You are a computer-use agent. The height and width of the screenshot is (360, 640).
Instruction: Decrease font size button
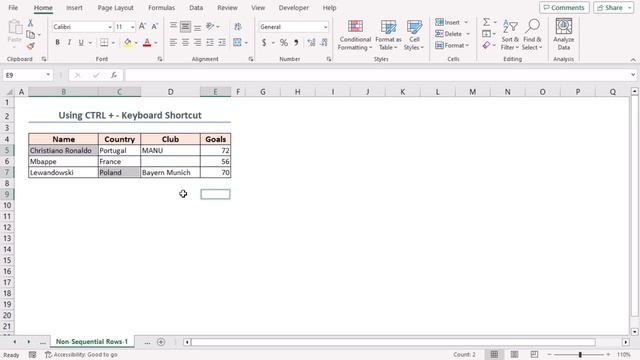[155, 27]
